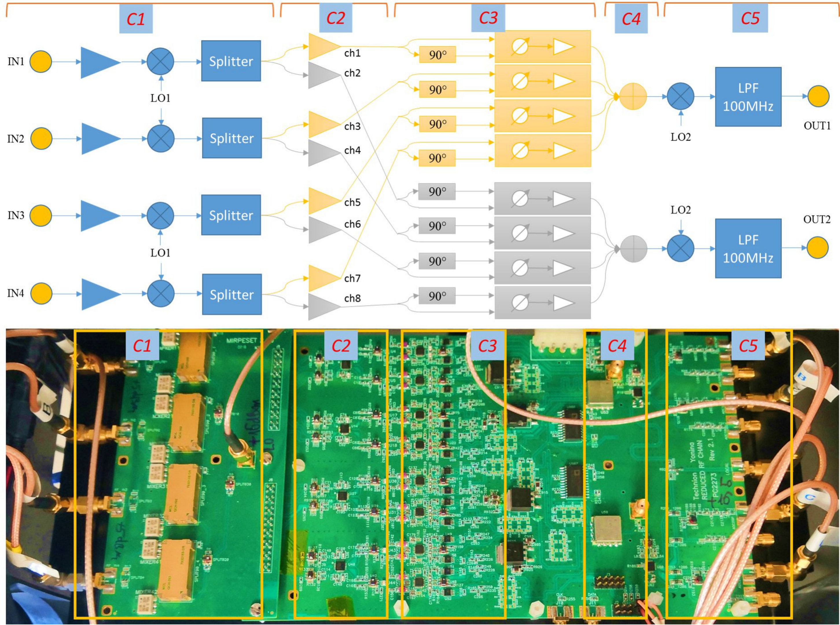Click the Splitter block in IN1 row
This screenshot has width=840, height=625.
pyautogui.click(x=231, y=61)
